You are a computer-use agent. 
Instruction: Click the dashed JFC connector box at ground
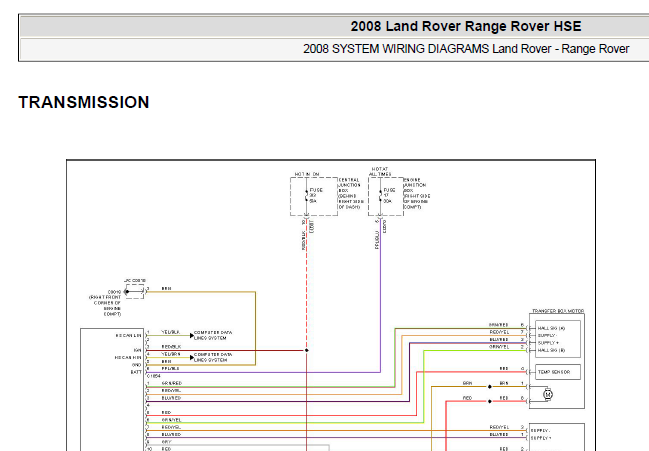coord(134,291)
